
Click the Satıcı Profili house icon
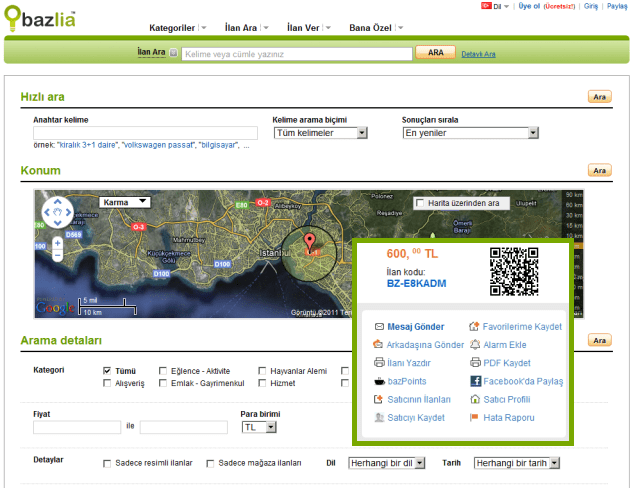click(x=475, y=399)
